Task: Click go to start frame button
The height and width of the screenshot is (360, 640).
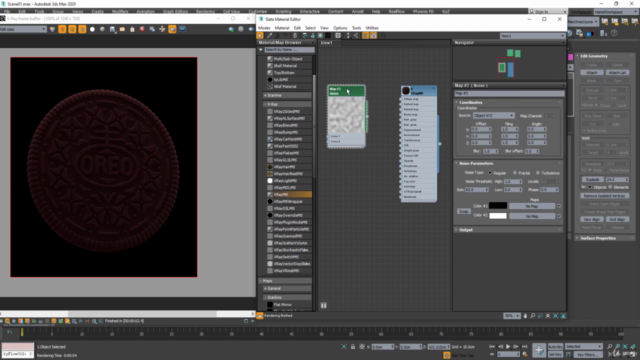Action: tap(492, 347)
